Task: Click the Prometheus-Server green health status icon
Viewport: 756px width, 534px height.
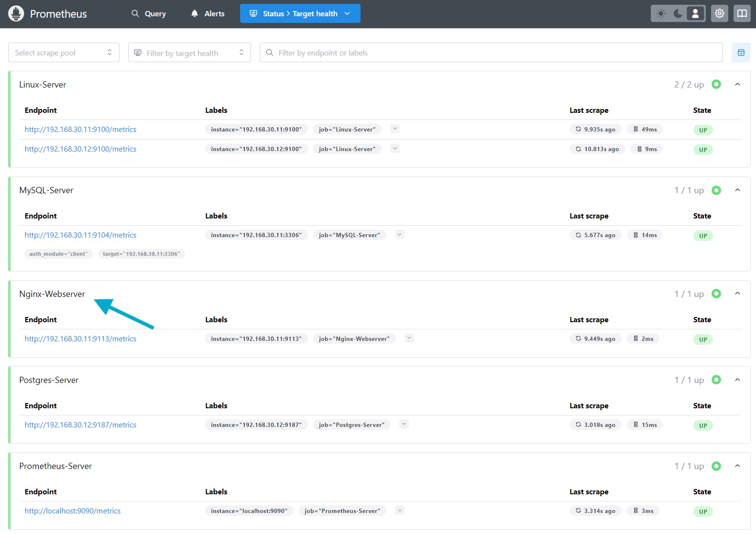Action: click(x=716, y=466)
